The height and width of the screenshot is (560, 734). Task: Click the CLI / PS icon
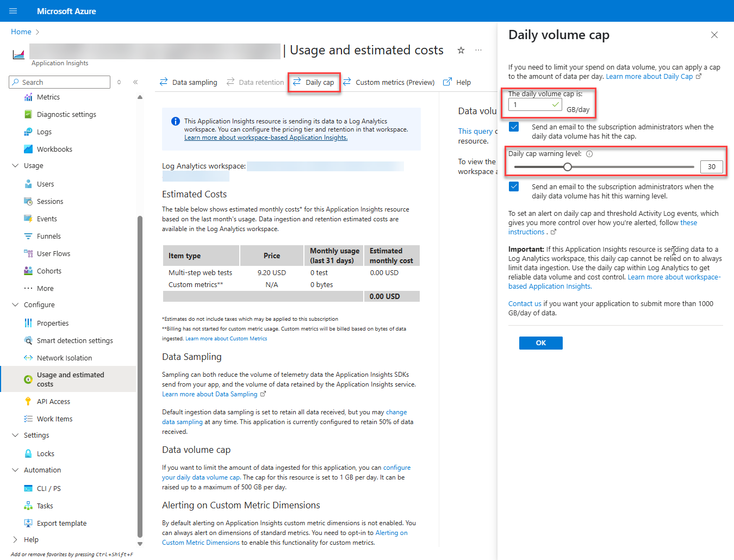pos(28,489)
